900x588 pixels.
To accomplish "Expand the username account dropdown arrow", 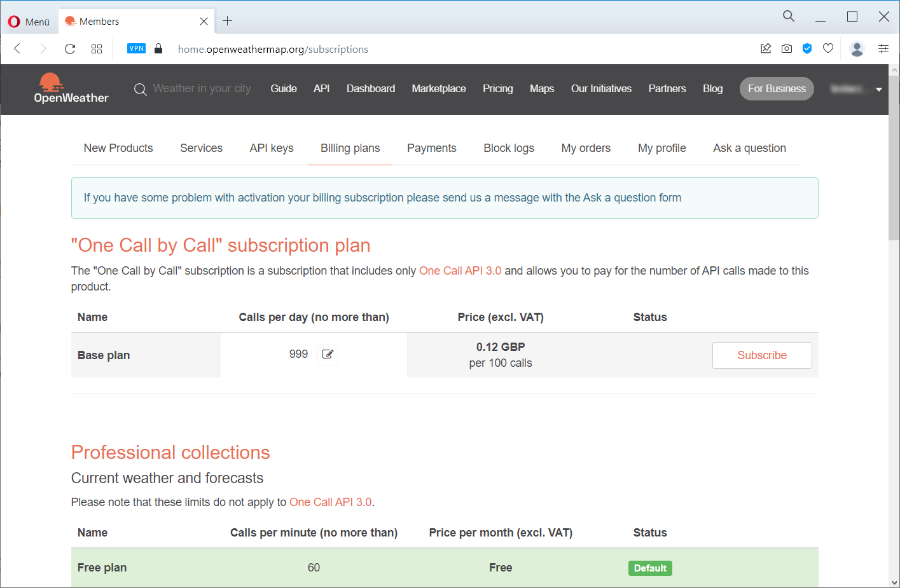I will click(879, 90).
